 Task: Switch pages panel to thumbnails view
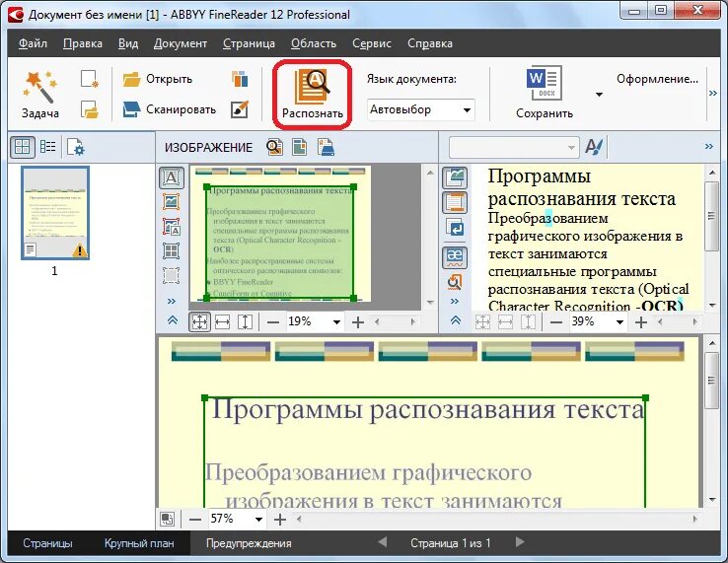point(22,147)
